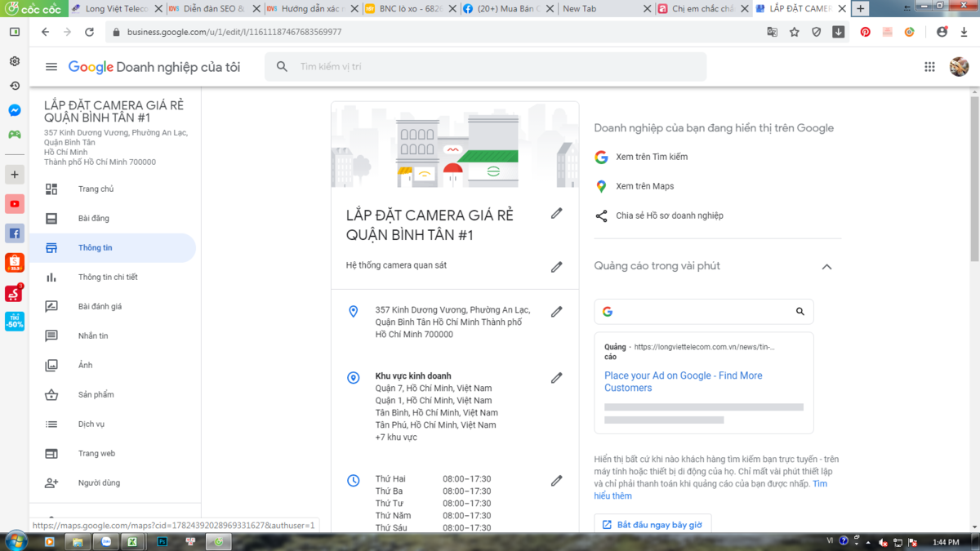This screenshot has width=980, height=551.
Task: Switch to the Long Việt Telecom tab
Action: [114, 9]
